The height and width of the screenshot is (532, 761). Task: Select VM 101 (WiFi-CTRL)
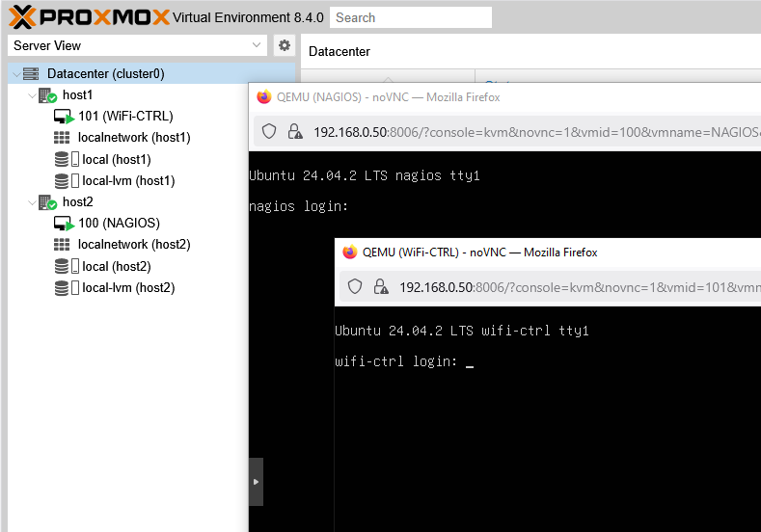pyautogui.click(x=125, y=117)
